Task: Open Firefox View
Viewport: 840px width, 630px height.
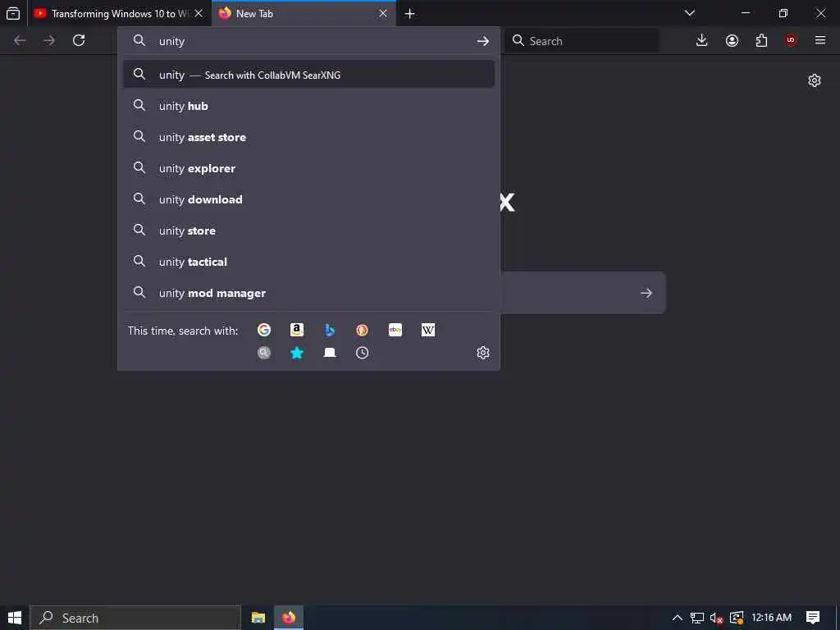Action: (x=13, y=13)
